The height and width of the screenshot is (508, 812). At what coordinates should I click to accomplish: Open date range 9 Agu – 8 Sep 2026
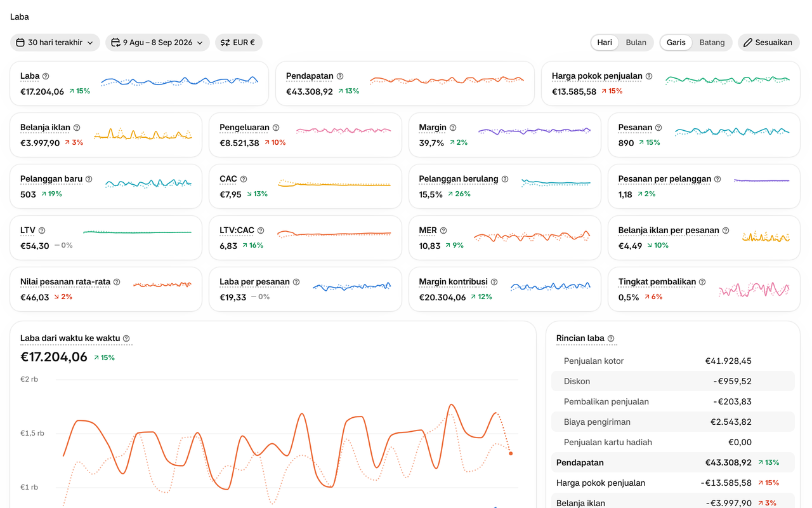coord(157,43)
